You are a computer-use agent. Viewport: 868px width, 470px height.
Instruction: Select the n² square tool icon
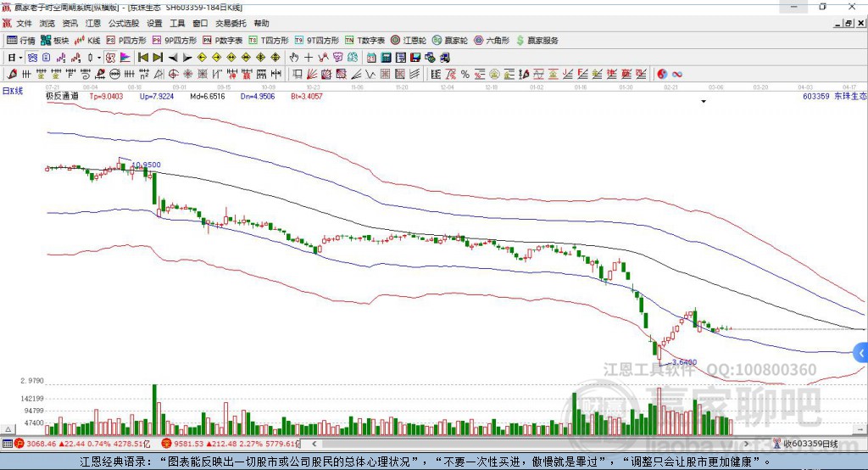(x=144, y=74)
